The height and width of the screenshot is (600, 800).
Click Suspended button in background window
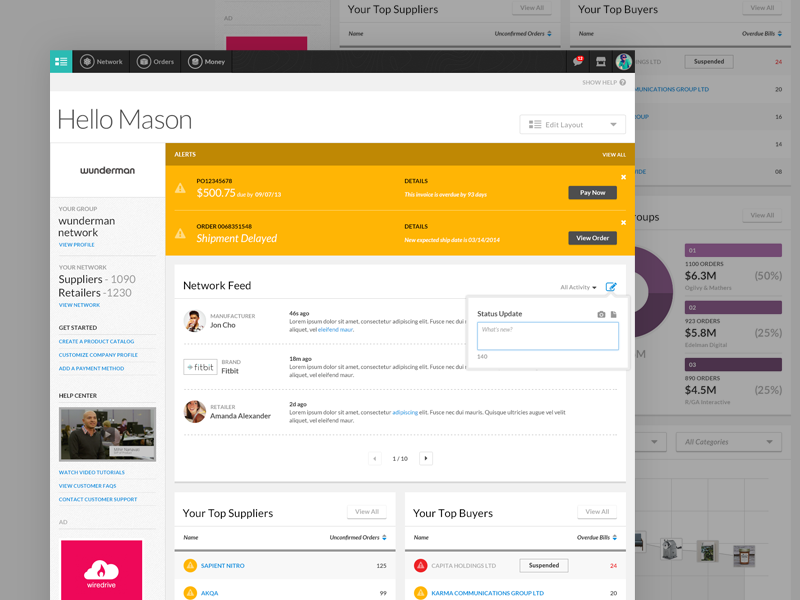709,62
